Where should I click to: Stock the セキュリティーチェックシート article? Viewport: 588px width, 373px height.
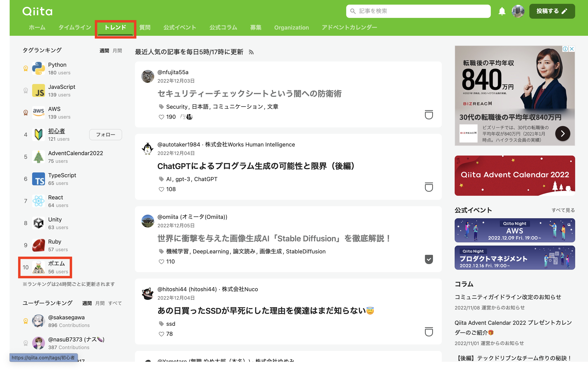click(x=429, y=115)
